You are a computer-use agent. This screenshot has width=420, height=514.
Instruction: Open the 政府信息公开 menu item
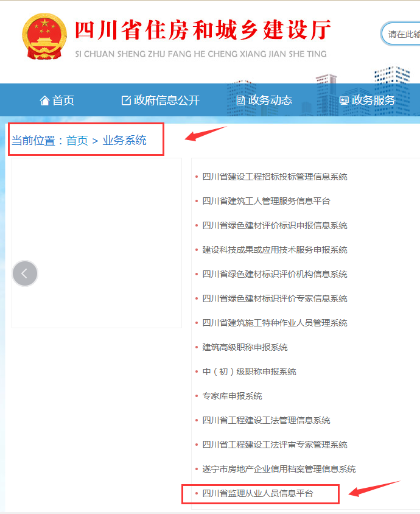click(x=166, y=100)
